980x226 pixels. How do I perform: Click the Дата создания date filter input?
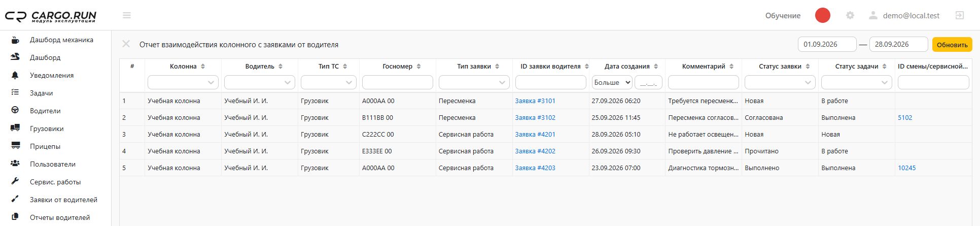pyautogui.click(x=648, y=82)
